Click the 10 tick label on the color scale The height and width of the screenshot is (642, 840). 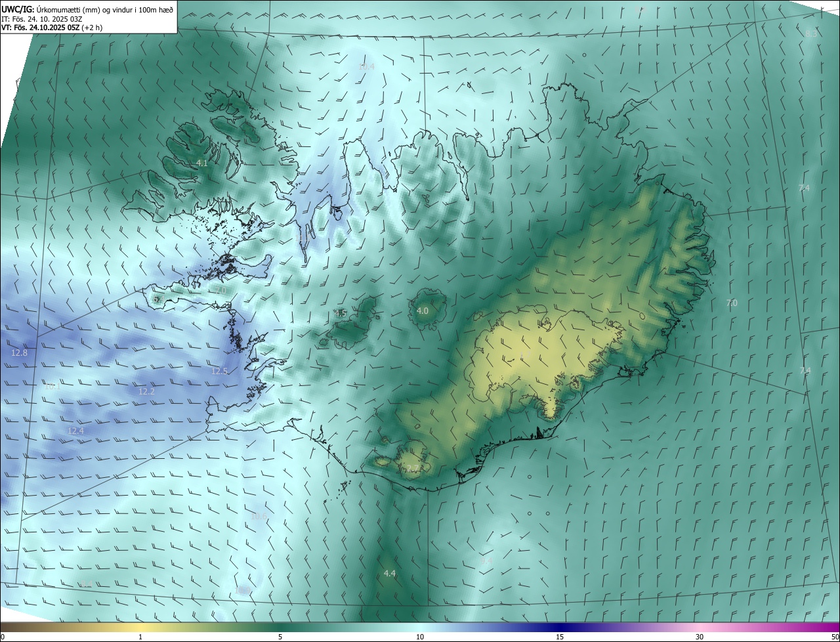pos(420,637)
